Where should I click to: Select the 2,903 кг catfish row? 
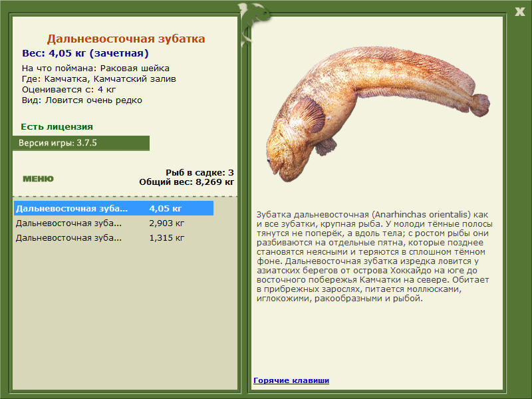[114, 223]
